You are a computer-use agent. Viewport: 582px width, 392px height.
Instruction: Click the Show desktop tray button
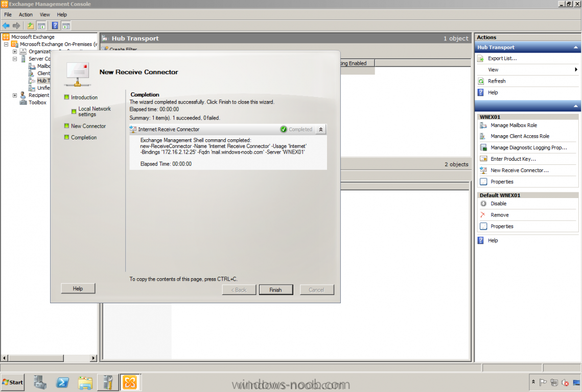576,382
